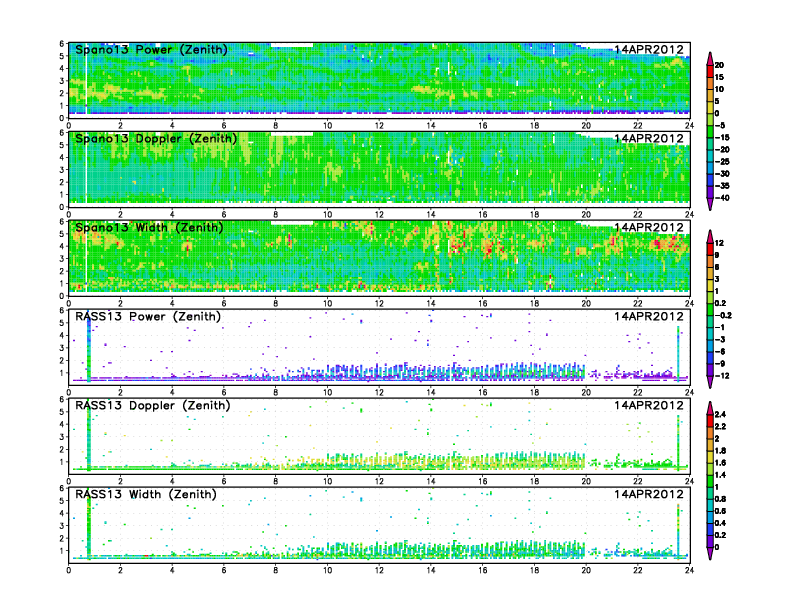This screenshot has width=792, height=612.
Task: Click the colorbar label '-15'
Action: 722,137
